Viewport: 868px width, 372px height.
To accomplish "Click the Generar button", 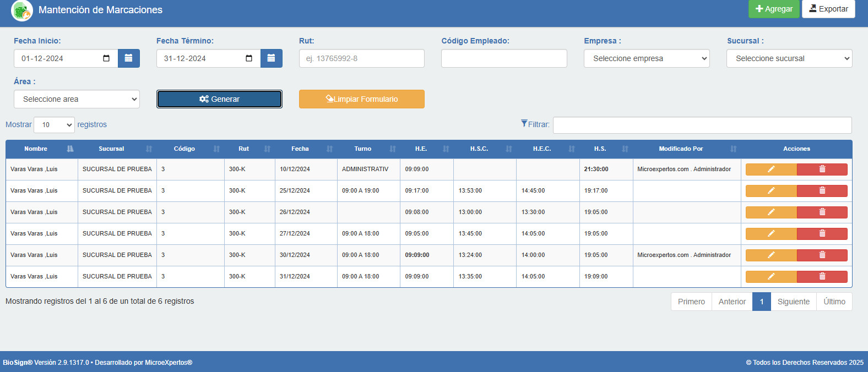I will pyautogui.click(x=219, y=99).
